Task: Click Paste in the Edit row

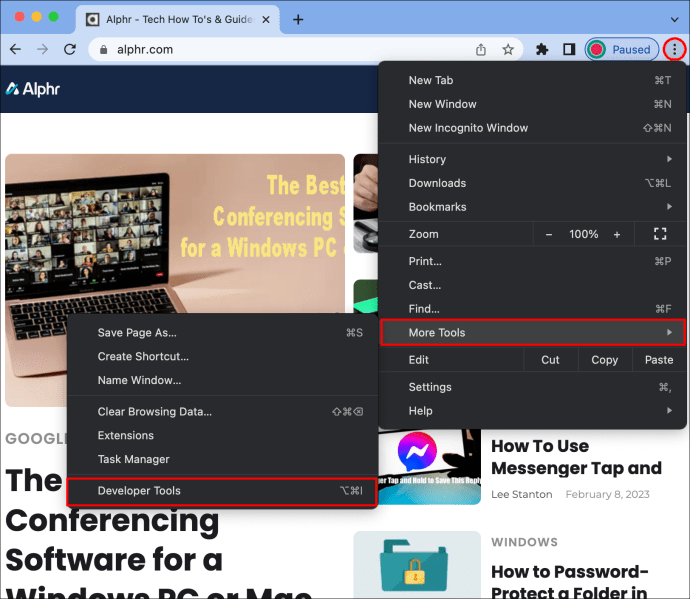Action: click(659, 360)
